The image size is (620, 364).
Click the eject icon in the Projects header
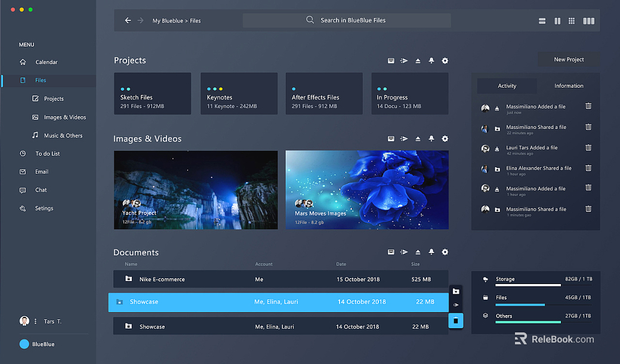click(x=418, y=61)
